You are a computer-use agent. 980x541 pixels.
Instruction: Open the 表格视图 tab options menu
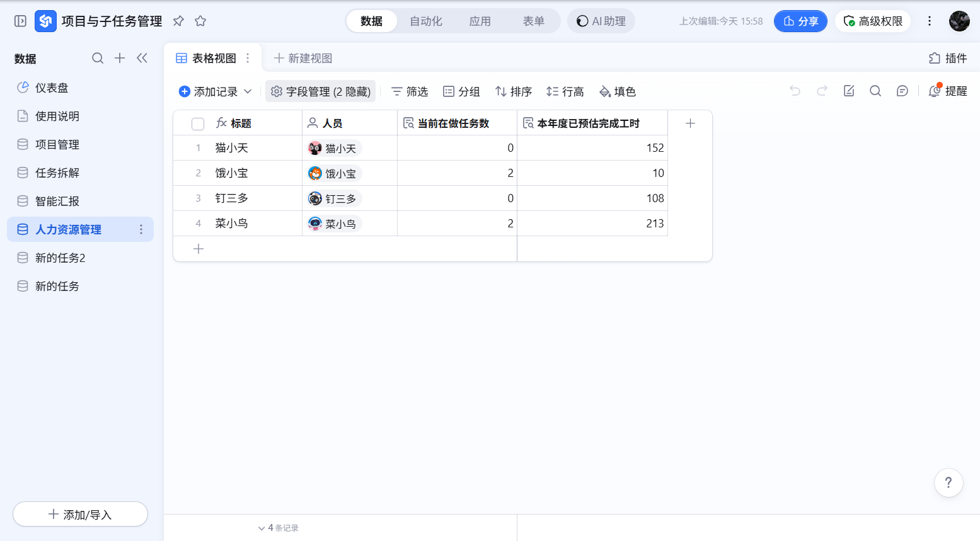pos(248,58)
